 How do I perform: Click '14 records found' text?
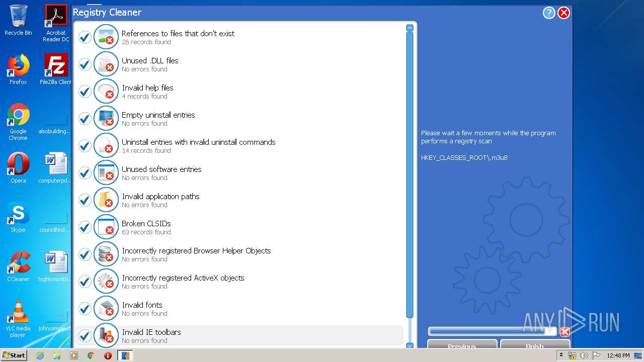[146, 151]
